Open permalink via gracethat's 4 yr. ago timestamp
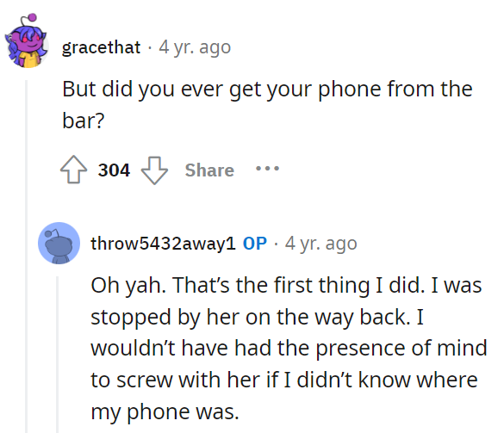The image size is (504, 433). (195, 47)
